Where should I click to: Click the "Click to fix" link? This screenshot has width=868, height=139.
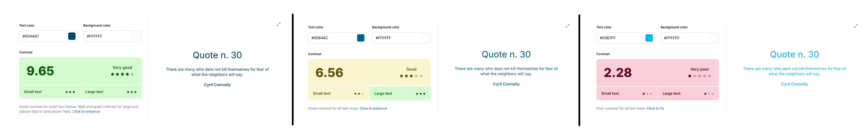tap(655, 109)
